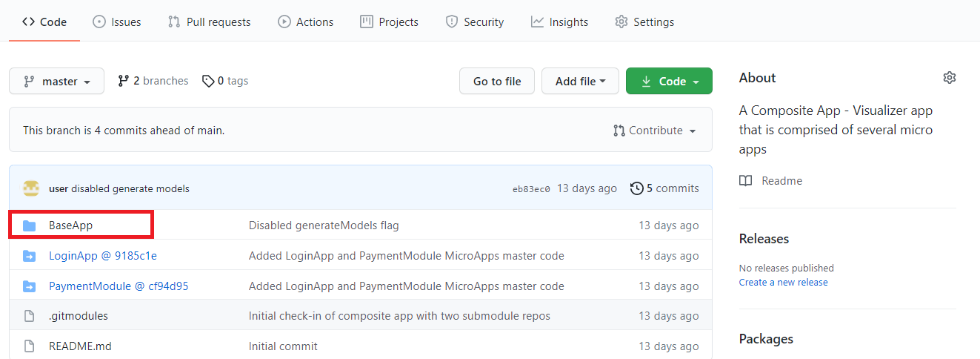
Task: Click the README.md file icon
Action: pos(30,346)
